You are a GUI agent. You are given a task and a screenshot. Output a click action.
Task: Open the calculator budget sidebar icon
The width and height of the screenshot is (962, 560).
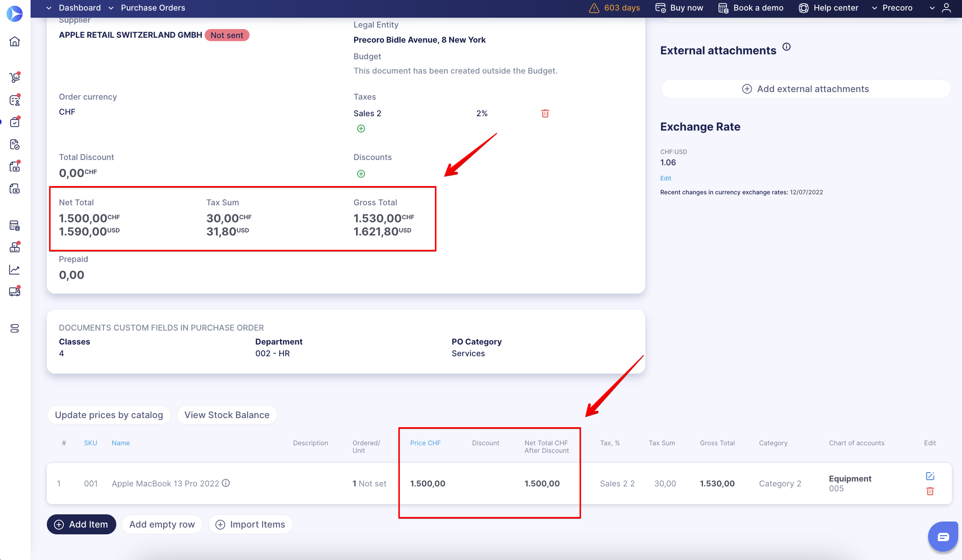(x=14, y=225)
